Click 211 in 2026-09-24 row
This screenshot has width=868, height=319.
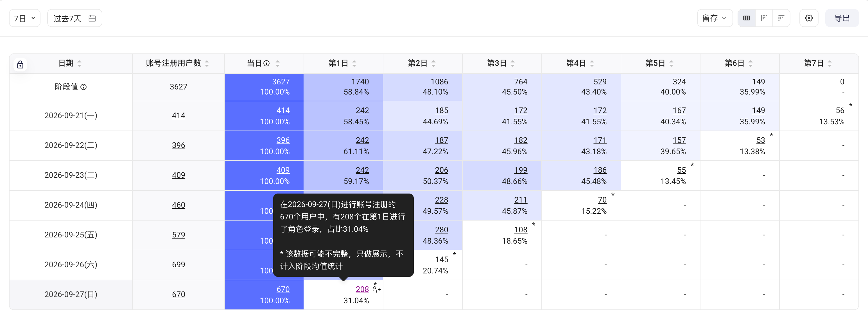[521, 200]
